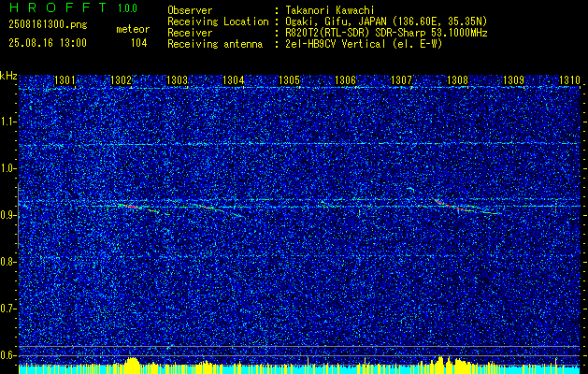Click the 'meteor' label
This screenshot has width=588, height=374.
[133, 29]
